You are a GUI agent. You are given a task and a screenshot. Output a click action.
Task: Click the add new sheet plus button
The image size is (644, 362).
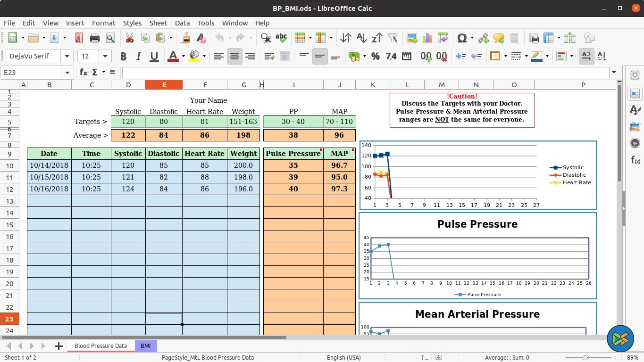click(x=59, y=346)
